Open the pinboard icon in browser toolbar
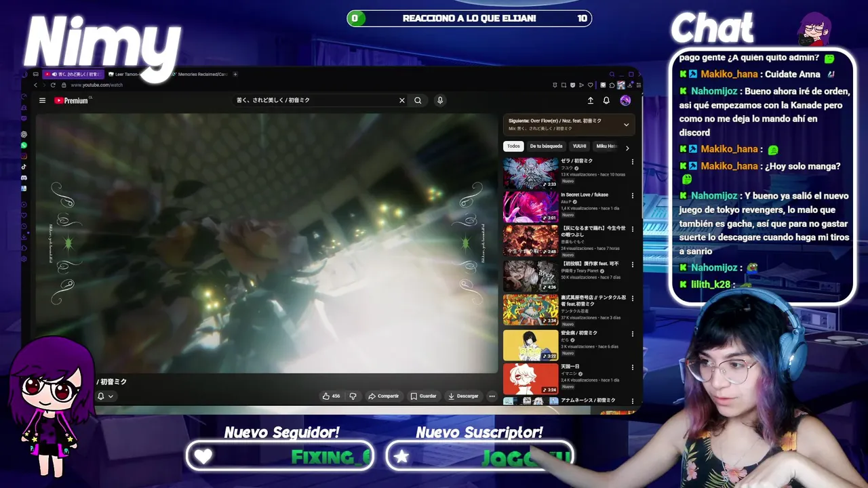The width and height of the screenshot is (868, 488). [x=555, y=85]
